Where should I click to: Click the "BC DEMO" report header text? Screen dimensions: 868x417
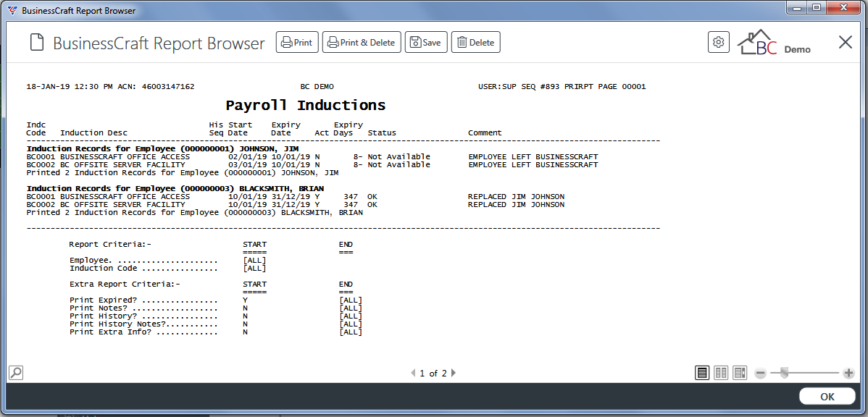(x=317, y=87)
